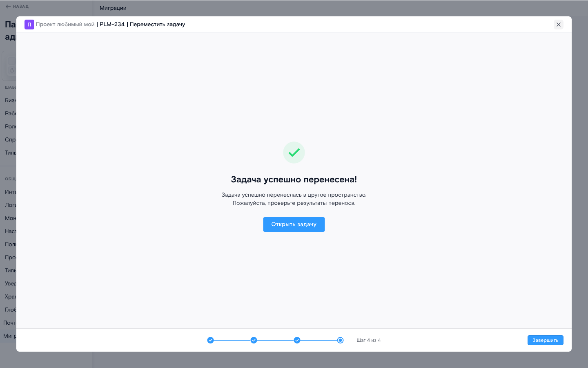Open the "Увед…" sidebar menu item
The image size is (588, 368).
(10, 283)
